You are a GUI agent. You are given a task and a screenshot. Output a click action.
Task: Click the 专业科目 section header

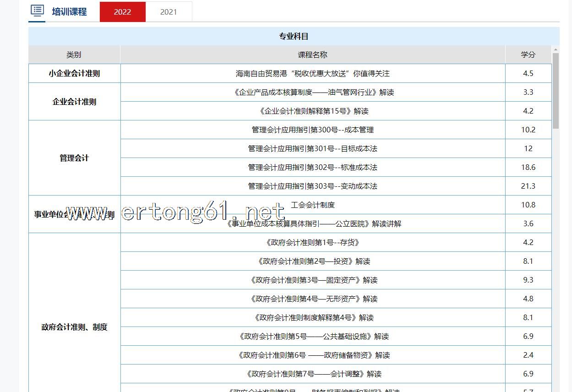tap(294, 36)
